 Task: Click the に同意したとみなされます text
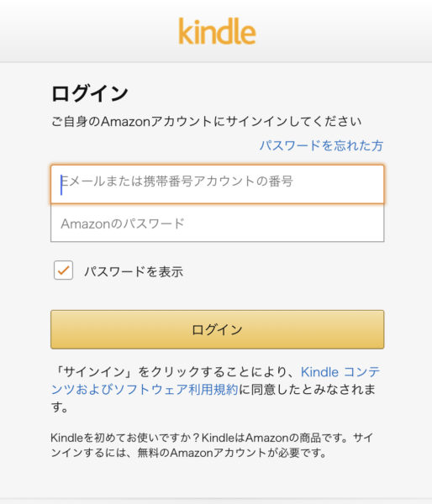(308, 389)
